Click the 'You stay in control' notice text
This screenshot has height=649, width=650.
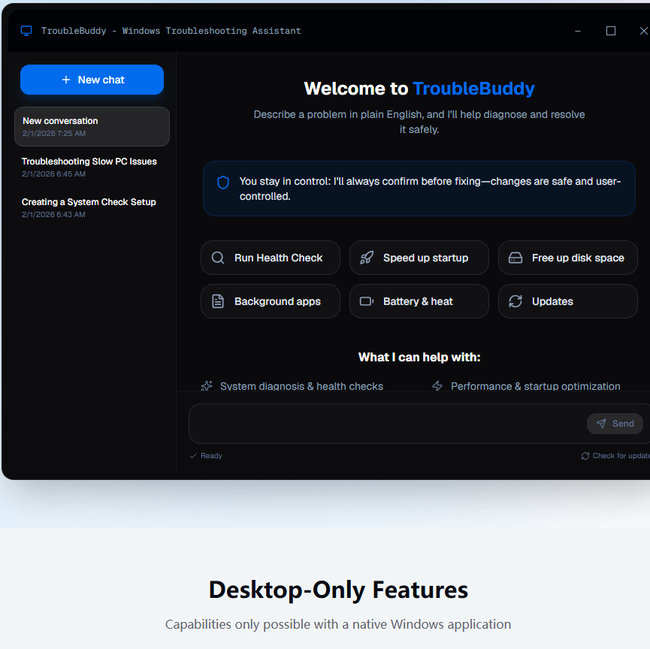point(430,189)
